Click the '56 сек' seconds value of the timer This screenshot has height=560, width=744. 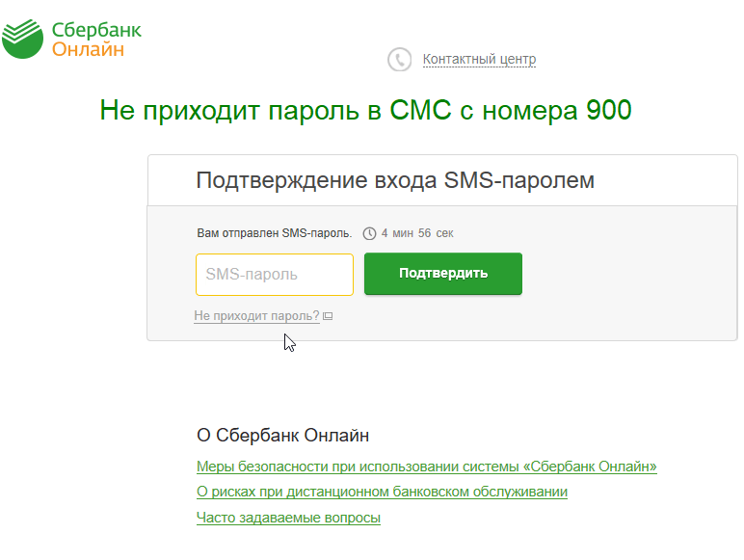(436, 233)
